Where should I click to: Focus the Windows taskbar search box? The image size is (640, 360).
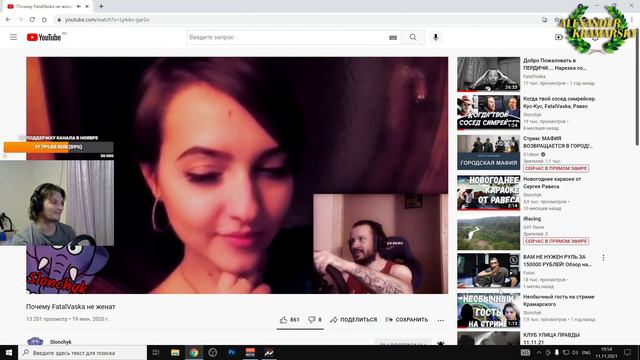(x=82, y=353)
